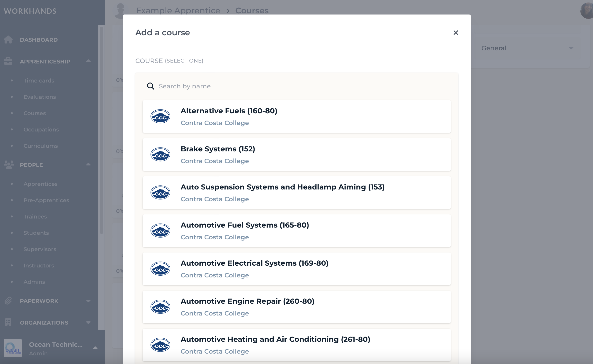Click CCC logo beside Alternative Fuels

[160, 116]
